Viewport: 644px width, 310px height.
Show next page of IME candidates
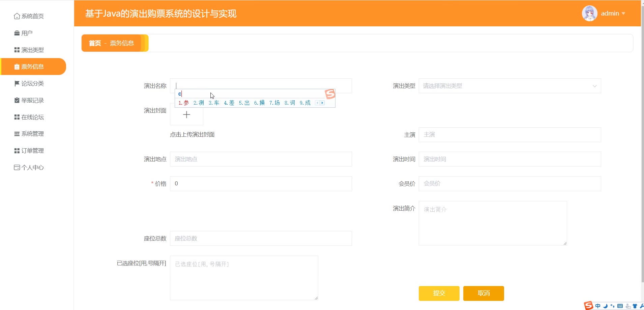click(322, 103)
